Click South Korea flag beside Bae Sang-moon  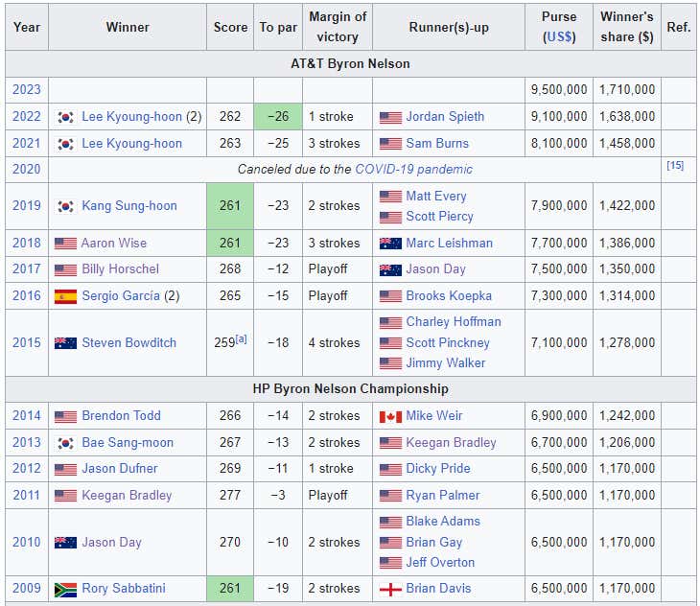(x=65, y=443)
